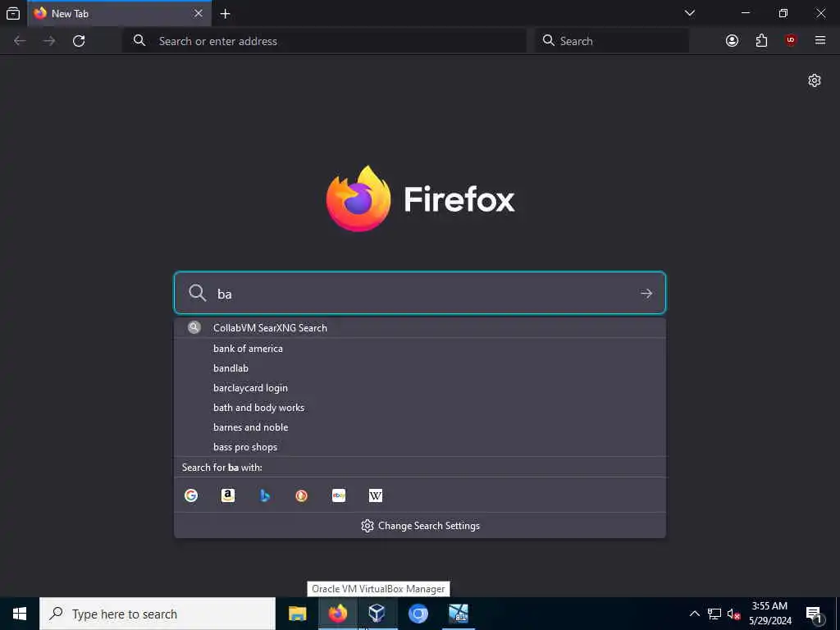
Task: Open the Firefox account menu icon
Action: (x=732, y=41)
